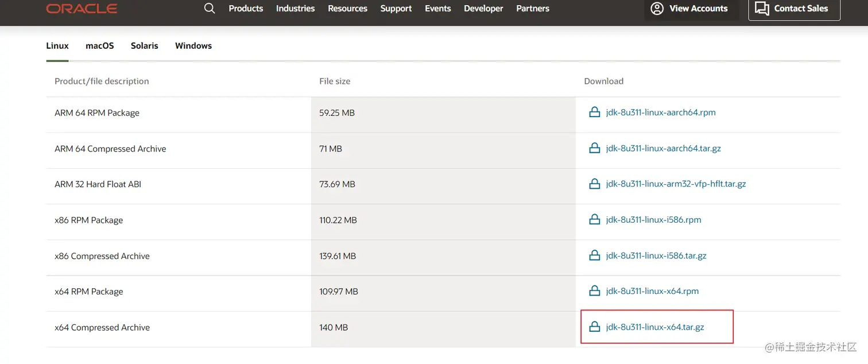Select the x86 RPM Package description
Screen dimensions: 868x364
[89, 220]
